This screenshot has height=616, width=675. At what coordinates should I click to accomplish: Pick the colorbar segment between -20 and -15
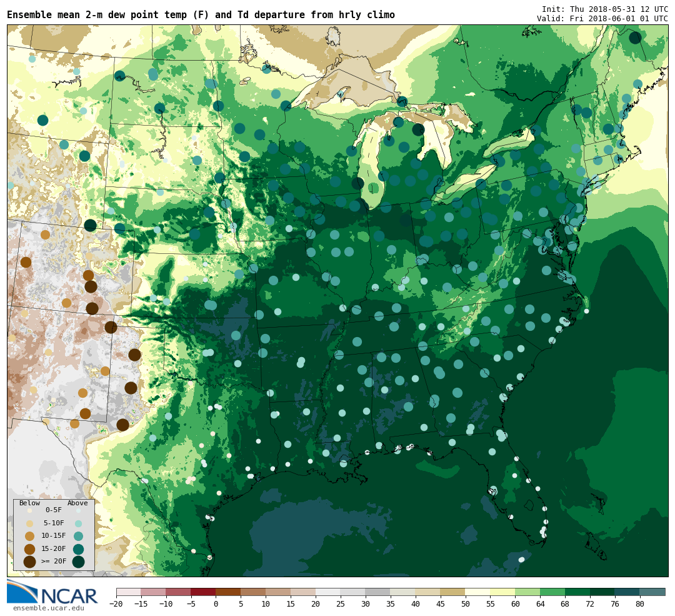click(x=129, y=592)
